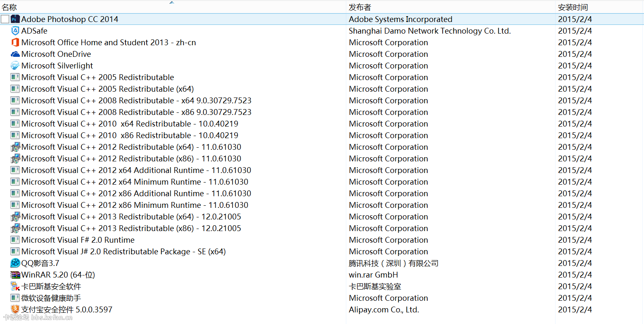Click the sort arrow above the 名称 column
Viewport: 644px width, 324px height.
click(171, 2)
